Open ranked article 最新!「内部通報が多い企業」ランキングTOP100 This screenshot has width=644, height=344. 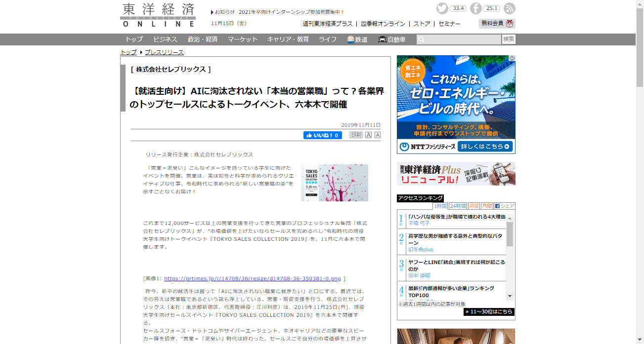pyautogui.click(x=451, y=292)
